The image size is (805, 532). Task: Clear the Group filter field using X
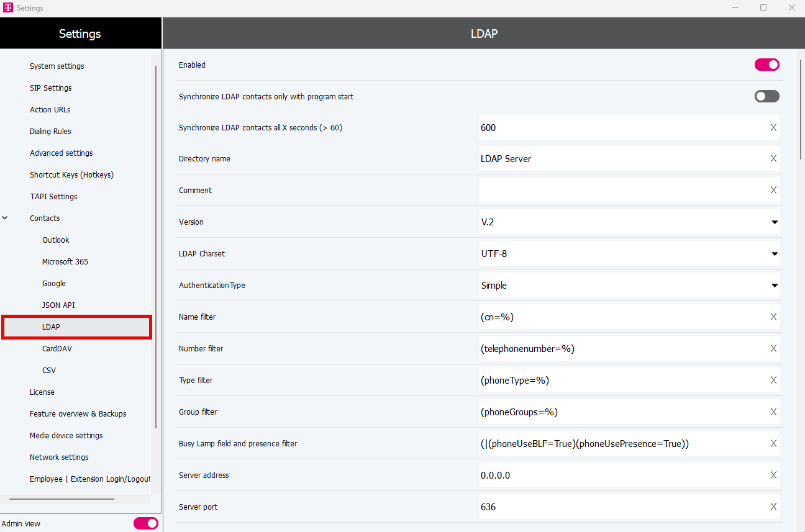(x=773, y=412)
